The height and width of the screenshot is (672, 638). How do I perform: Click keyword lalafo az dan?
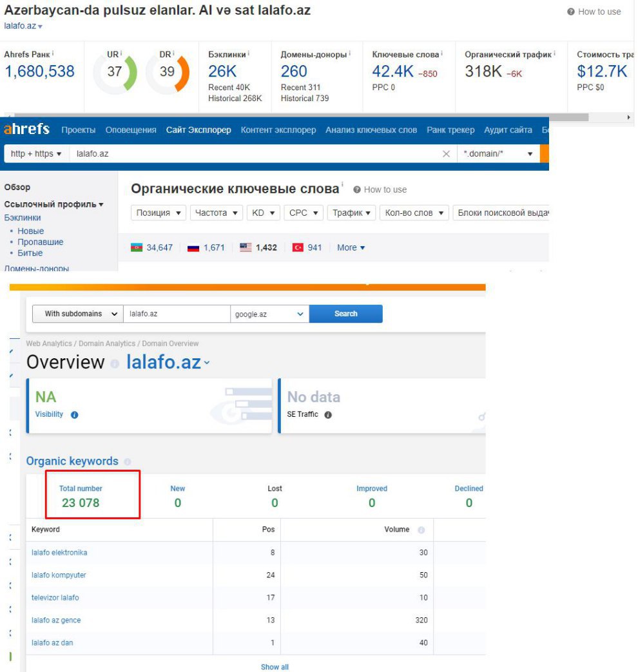[52, 642]
